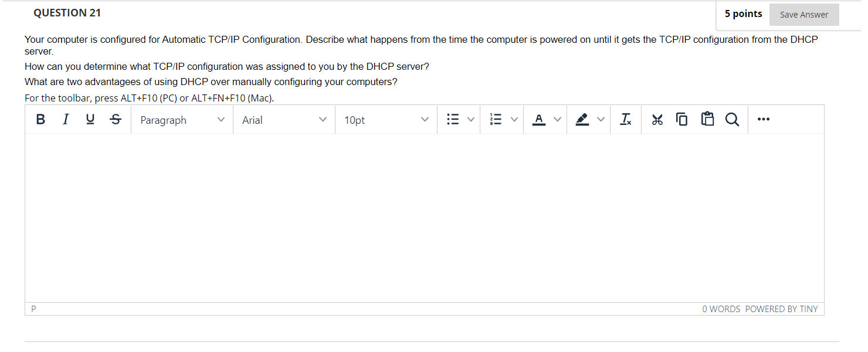Click the QUESTION 21 heading
The image size is (868, 352).
(67, 13)
